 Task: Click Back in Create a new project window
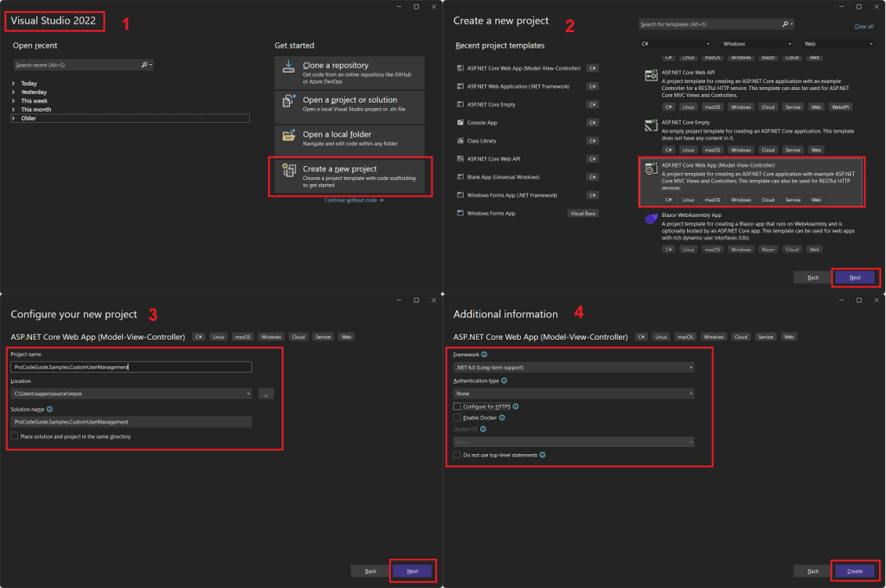(x=812, y=278)
